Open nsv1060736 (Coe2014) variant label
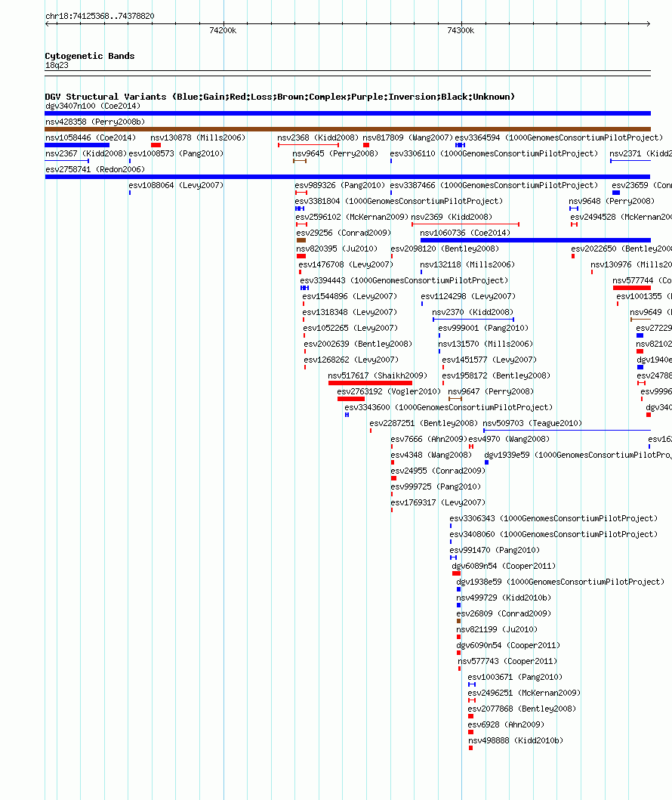672x800 pixels. pos(465,233)
